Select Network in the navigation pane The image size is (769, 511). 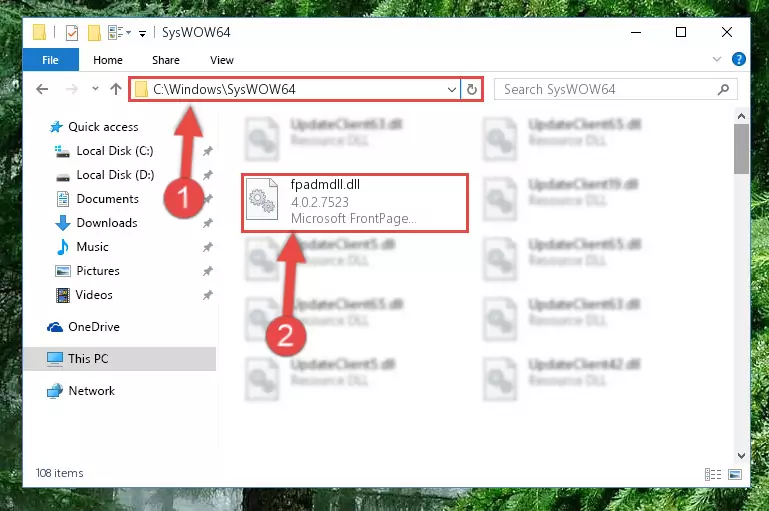pyautogui.click(x=92, y=391)
